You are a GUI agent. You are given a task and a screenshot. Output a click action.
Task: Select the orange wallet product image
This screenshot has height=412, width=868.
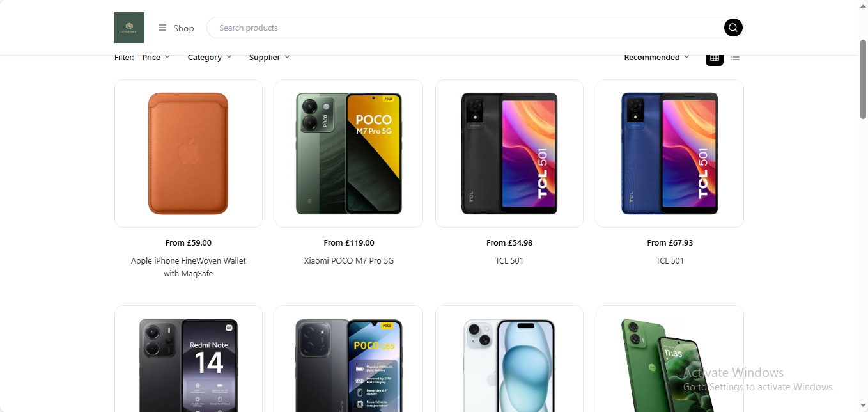pos(189,154)
